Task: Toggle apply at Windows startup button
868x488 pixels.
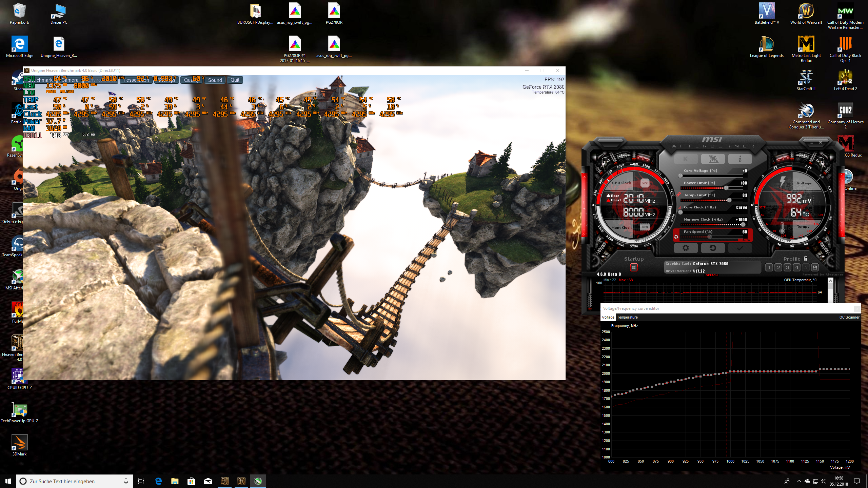Action: (634, 268)
